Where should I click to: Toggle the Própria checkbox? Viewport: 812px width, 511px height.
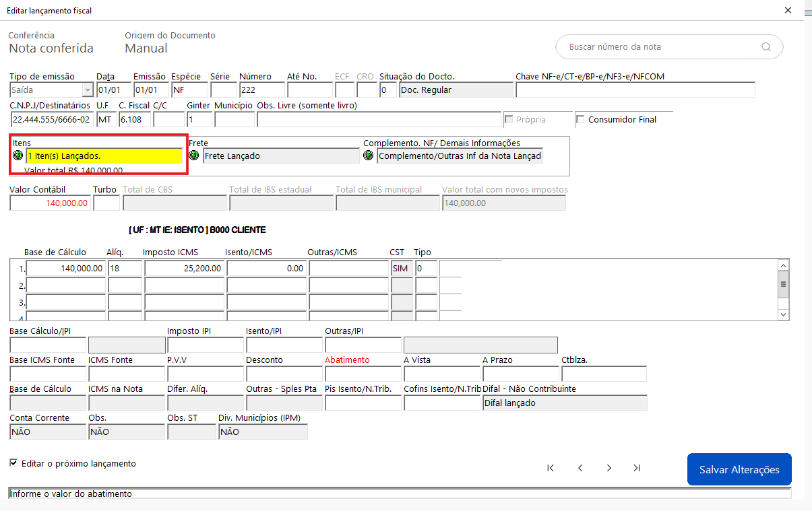(509, 119)
